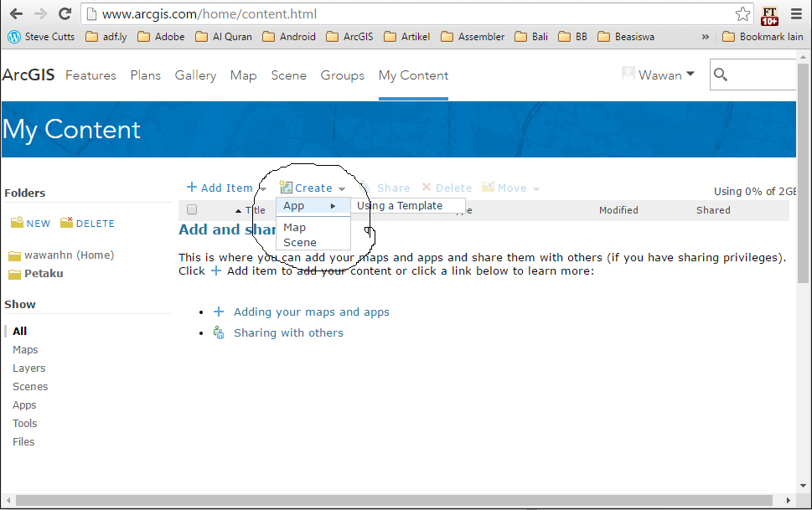Click the Create button
Screen dimensions: 812x510
(307, 188)
